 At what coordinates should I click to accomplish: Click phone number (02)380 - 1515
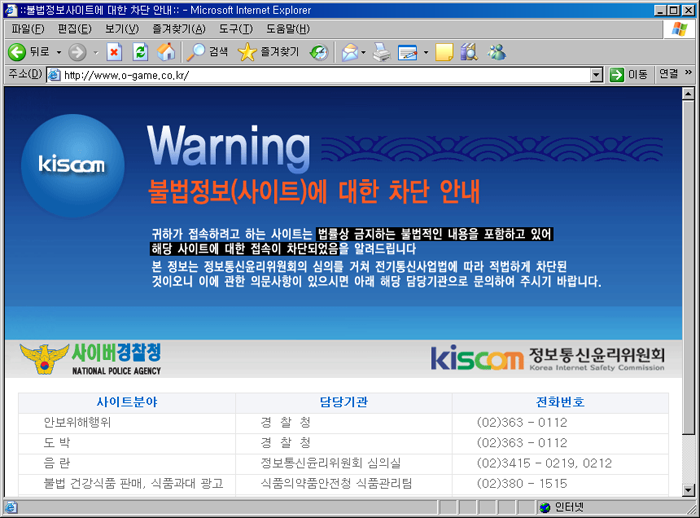click(x=522, y=484)
